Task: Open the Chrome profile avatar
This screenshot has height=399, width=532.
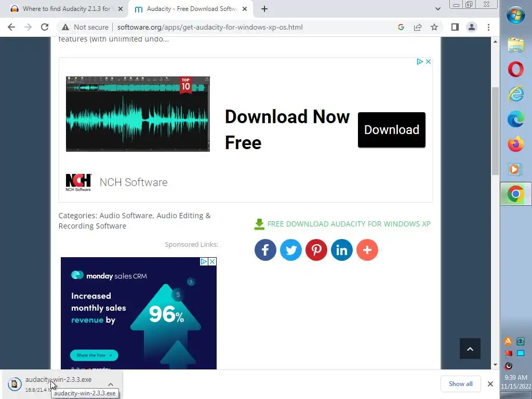Action: tap(472, 27)
